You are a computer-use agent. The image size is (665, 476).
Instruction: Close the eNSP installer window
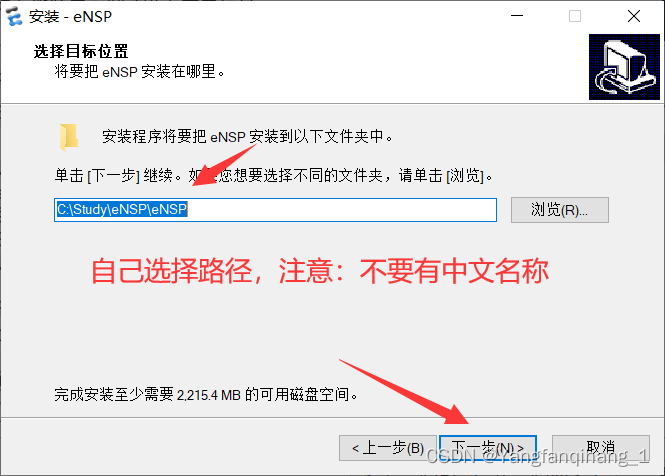634,16
